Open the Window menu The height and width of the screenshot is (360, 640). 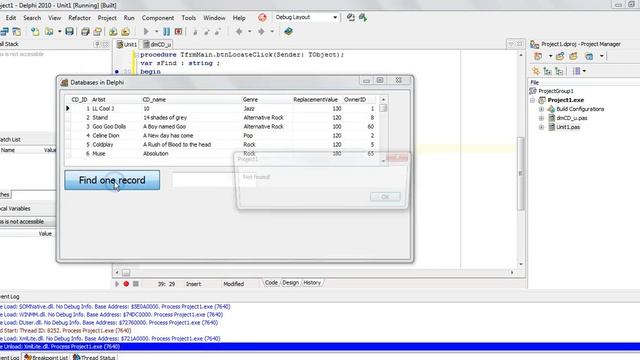point(214,18)
